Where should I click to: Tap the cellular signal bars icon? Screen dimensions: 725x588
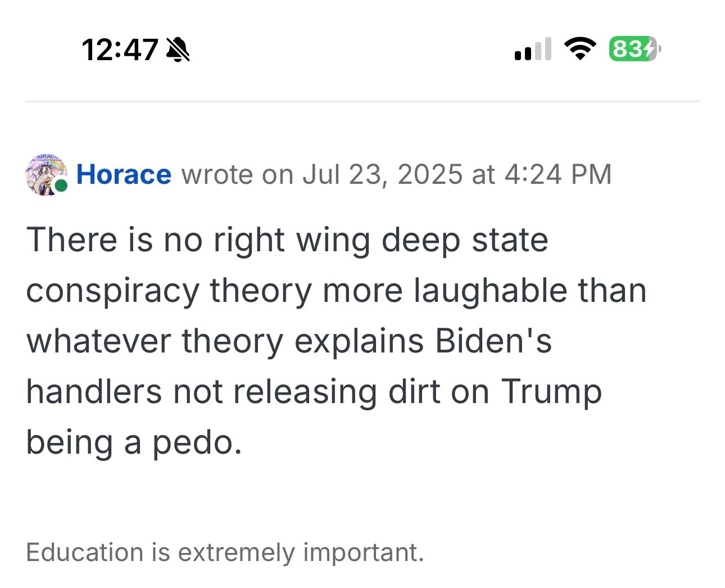(x=532, y=49)
